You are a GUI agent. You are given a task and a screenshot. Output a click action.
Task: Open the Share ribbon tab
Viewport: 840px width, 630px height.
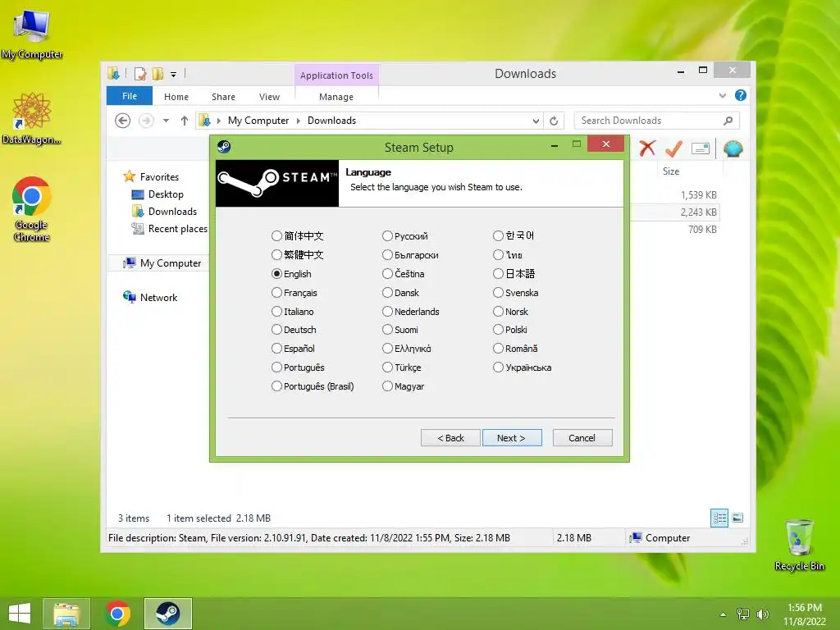[x=223, y=97]
